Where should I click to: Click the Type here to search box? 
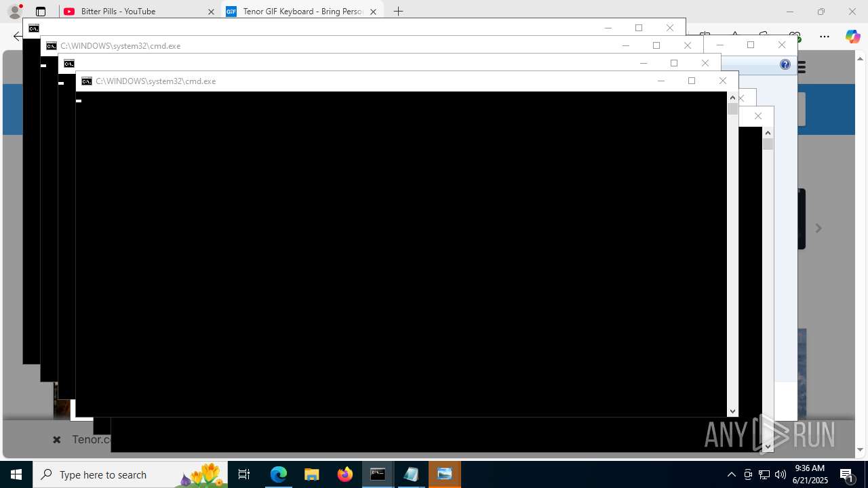click(x=130, y=474)
